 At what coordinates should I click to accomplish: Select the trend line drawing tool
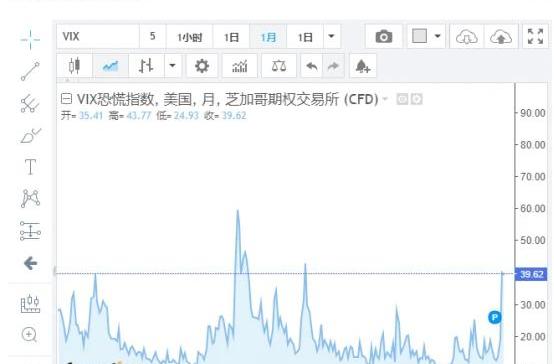30,71
